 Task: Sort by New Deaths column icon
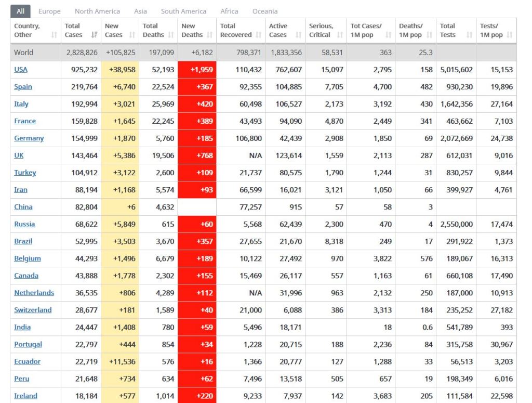[210, 35]
